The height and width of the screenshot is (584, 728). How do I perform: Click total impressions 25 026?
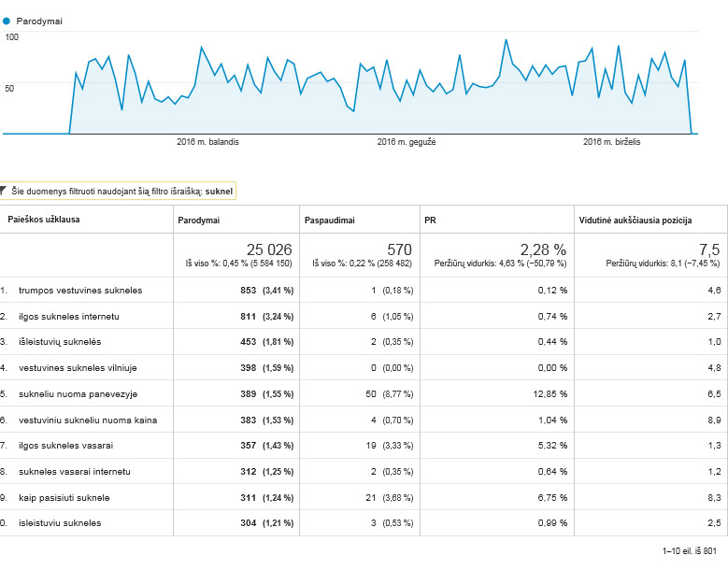point(269,249)
